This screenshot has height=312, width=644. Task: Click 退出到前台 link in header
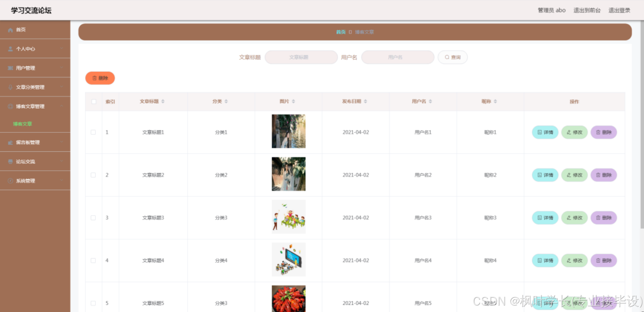coord(587,10)
